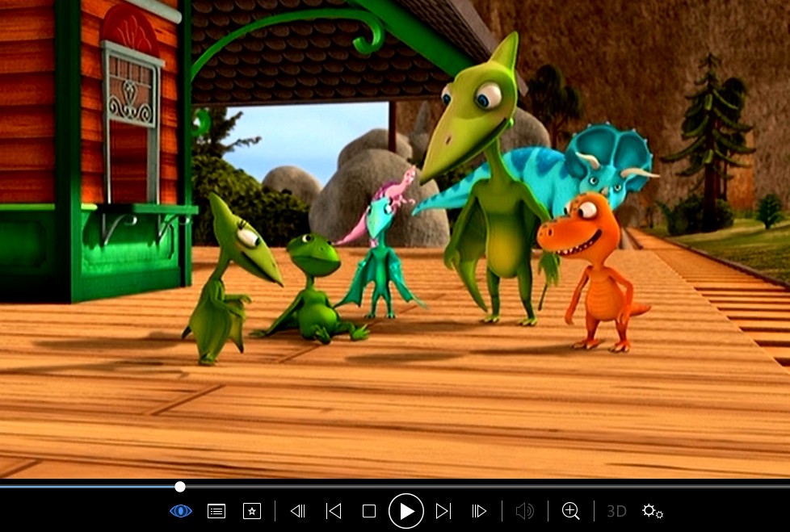Click the zoom magnifier icon
The image size is (790, 532).
[x=571, y=511]
